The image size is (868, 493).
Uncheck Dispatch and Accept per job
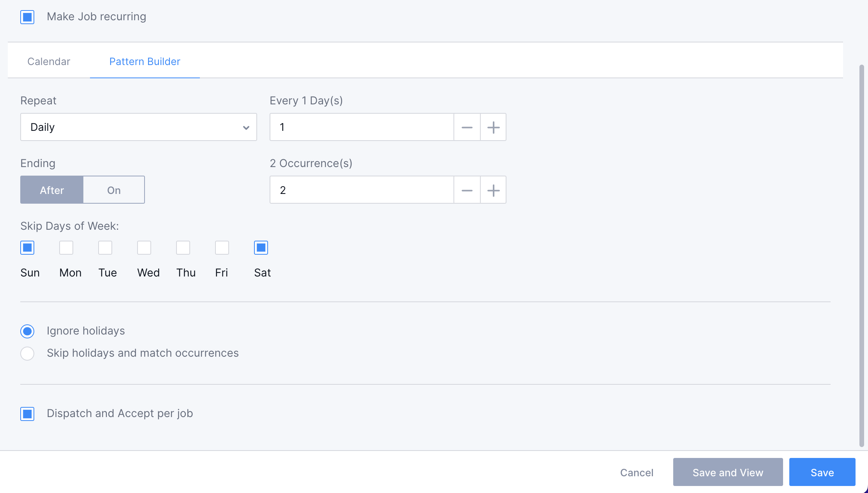27,414
